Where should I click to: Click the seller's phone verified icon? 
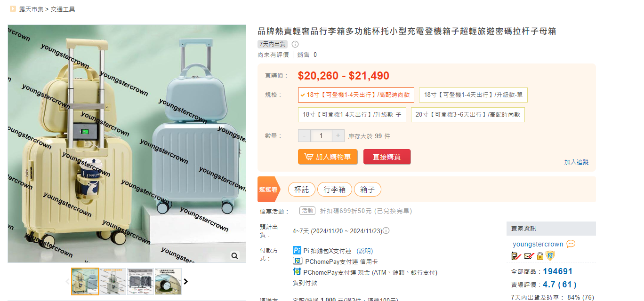coord(516,256)
